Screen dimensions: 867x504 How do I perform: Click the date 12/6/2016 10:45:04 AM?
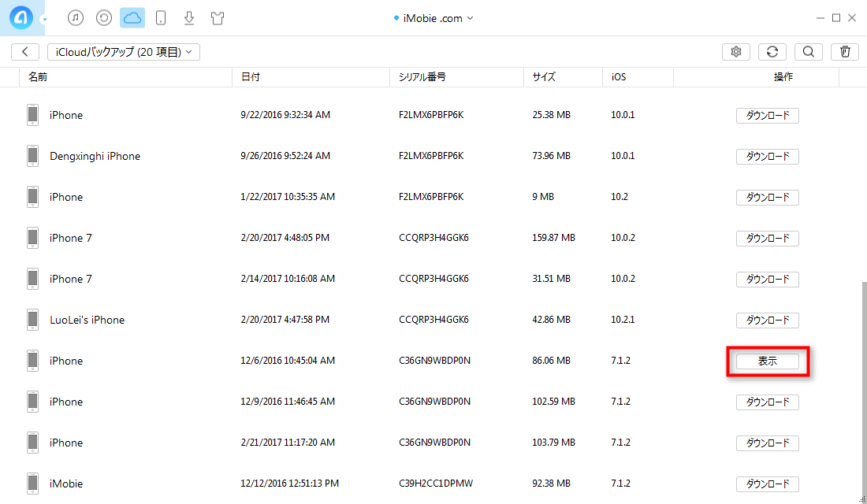[288, 361]
